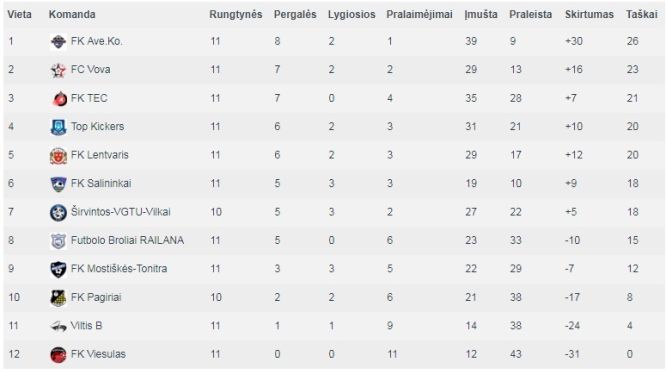Click the Top Kickers blue crest

(58, 127)
